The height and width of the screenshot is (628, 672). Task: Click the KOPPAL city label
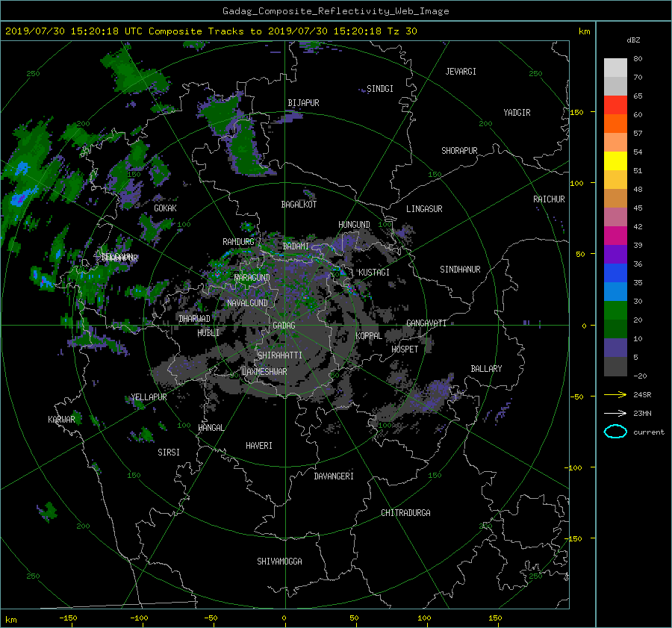(369, 336)
